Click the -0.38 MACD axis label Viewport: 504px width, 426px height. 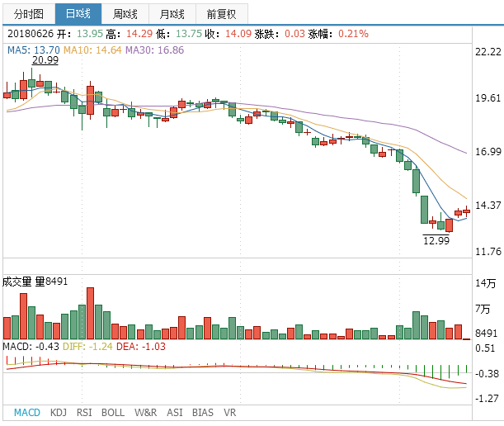(487, 374)
